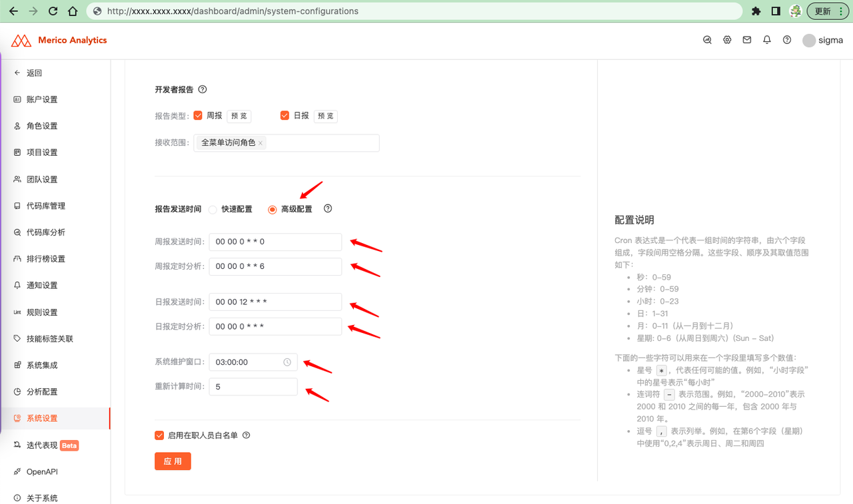
Task: Click the 日报发送时间 cron input
Action: pos(275,302)
